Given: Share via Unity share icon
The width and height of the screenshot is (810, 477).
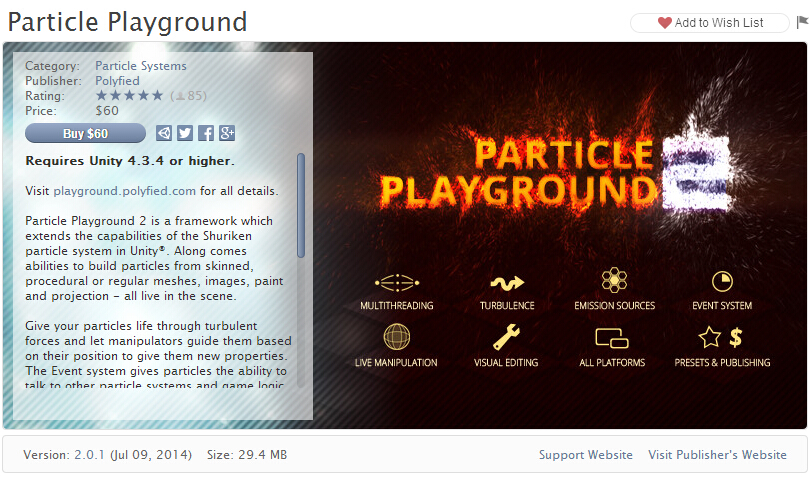Looking at the screenshot, I should 164,133.
